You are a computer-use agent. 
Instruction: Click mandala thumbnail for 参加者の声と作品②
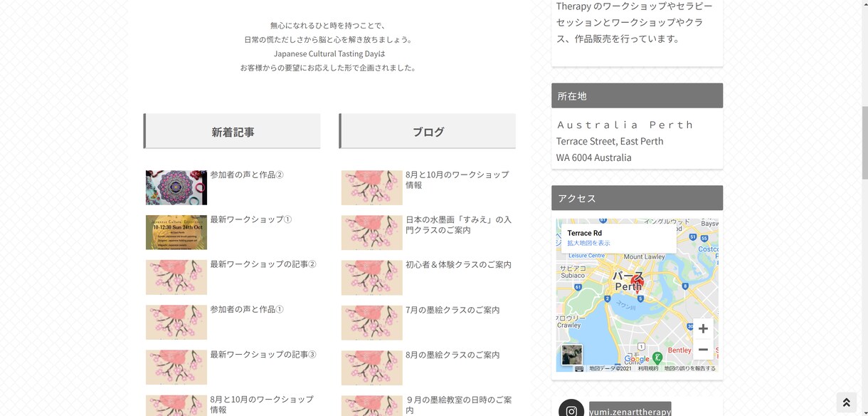tap(176, 187)
